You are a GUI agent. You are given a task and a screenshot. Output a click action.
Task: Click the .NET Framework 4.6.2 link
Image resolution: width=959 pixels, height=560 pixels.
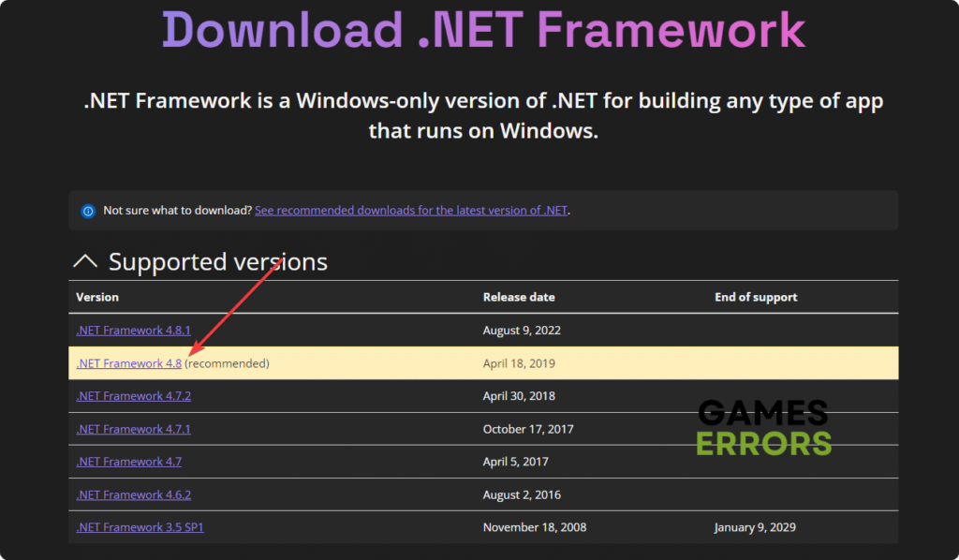tap(133, 494)
